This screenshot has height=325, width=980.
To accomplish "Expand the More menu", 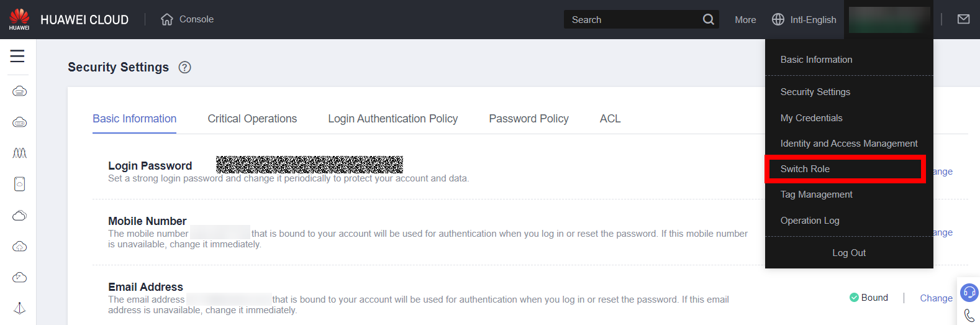I will [745, 20].
